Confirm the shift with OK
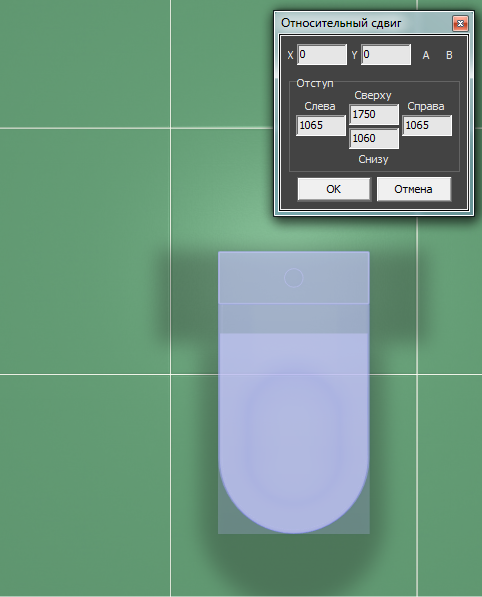Viewport: 482px width, 597px height. pos(334,189)
